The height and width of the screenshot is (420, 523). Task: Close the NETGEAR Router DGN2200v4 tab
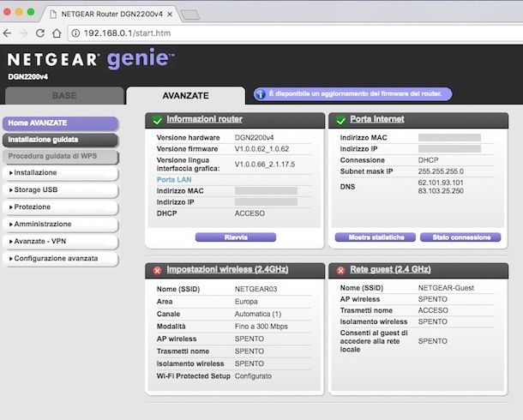[x=170, y=15]
